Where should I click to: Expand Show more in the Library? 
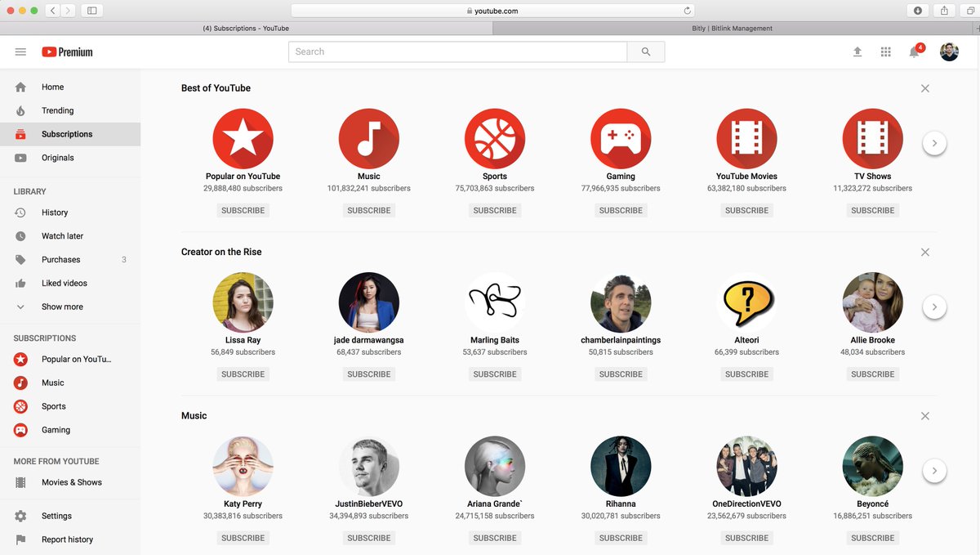70,307
